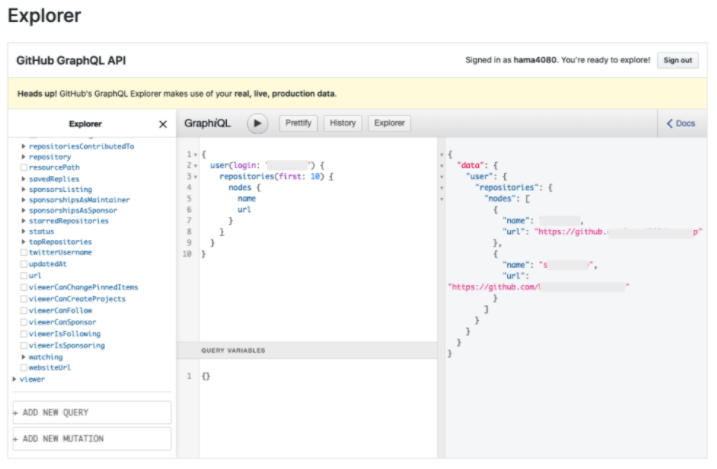This screenshot has height=469, width=717.
Task: Check websiteUrl field checkbox
Action: click(x=24, y=368)
